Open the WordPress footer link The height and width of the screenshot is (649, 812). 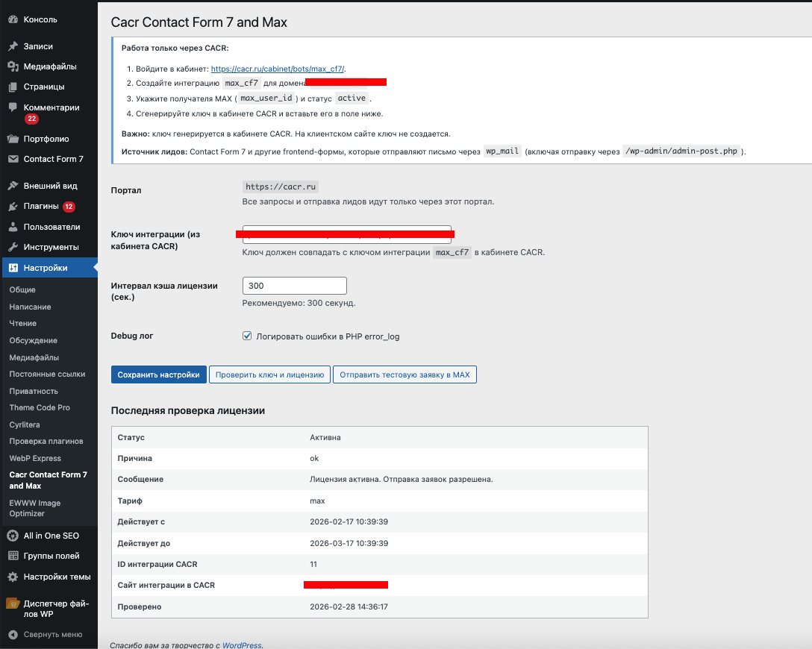(x=242, y=645)
